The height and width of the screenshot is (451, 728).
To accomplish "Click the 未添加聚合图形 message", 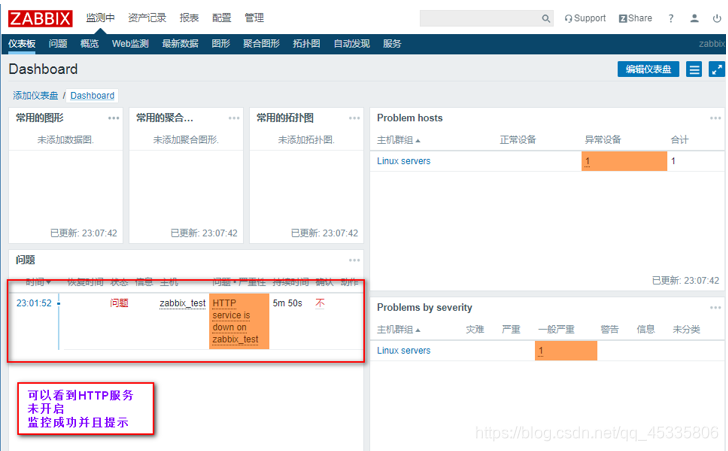I will point(186,140).
